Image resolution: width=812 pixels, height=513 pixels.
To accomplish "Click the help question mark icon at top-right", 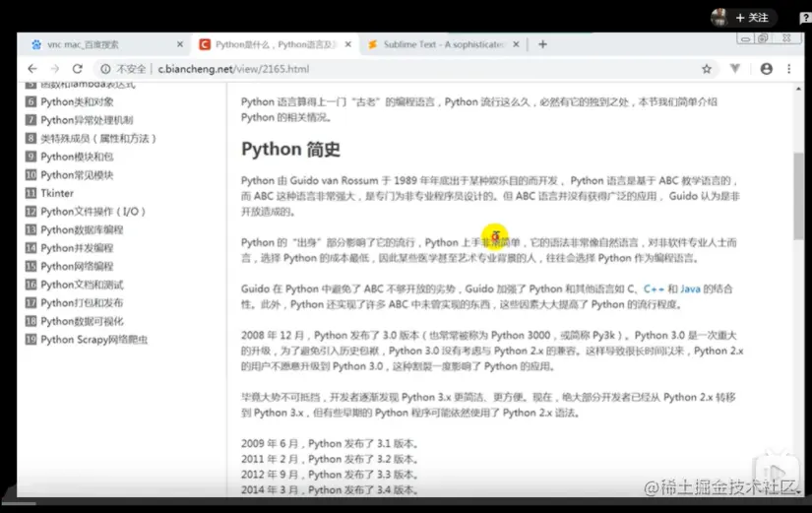I will pos(806,18).
